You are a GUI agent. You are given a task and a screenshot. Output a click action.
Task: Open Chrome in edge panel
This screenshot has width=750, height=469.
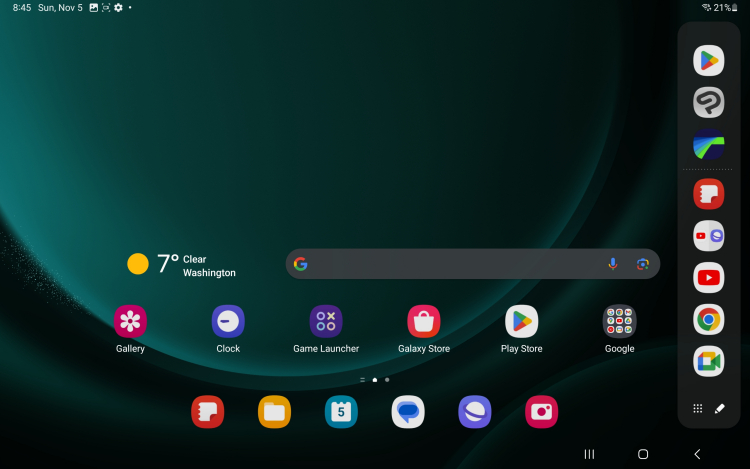click(x=708, y=319)
